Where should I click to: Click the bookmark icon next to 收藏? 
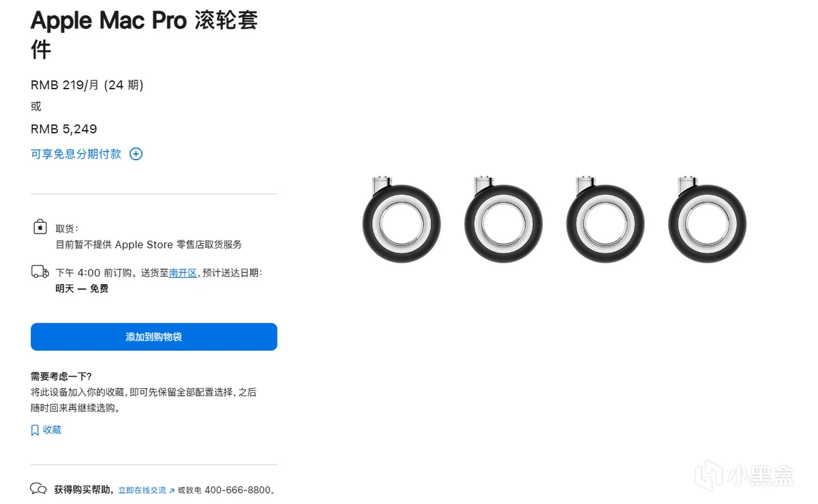pyautogui.click(x=35, y=430)
